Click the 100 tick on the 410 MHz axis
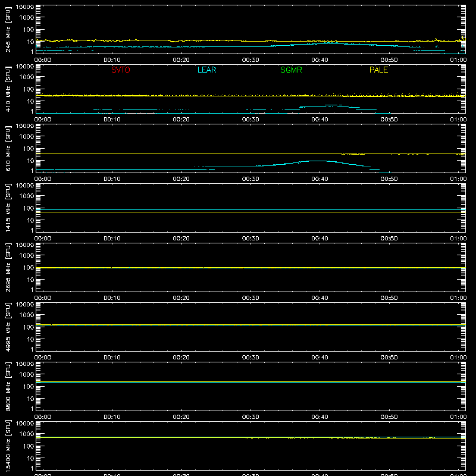Screen dimensions: 476x476 tap(29, 89)
